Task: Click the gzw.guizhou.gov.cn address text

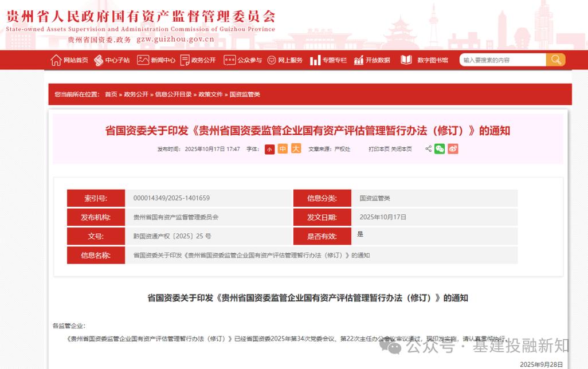Action: (175, 40)
